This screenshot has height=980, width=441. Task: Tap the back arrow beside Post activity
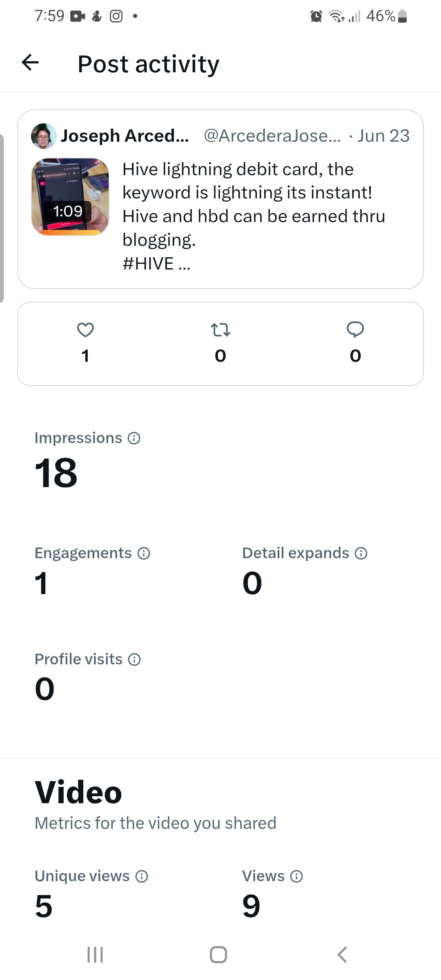tap(30, 62)
